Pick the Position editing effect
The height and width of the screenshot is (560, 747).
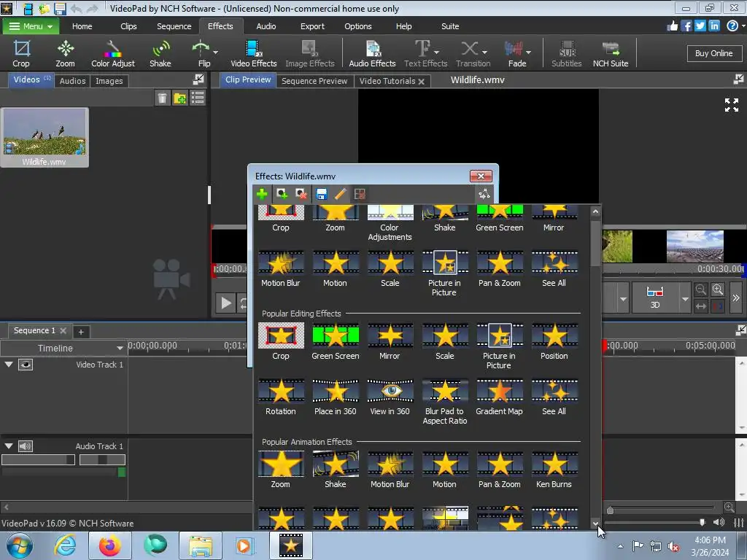pyautogui.click(x=554, y=341)
